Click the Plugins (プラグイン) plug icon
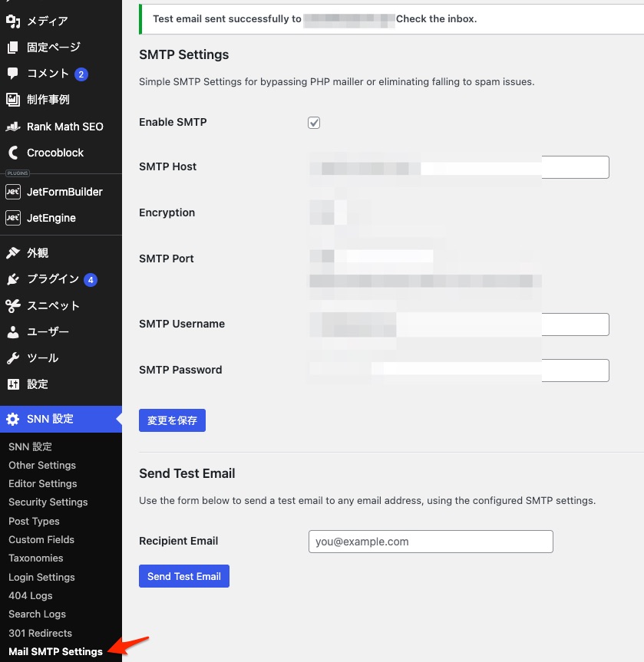The height and width of the screenshot is (662, 644). pyautogui.click(x=13, y=279)
